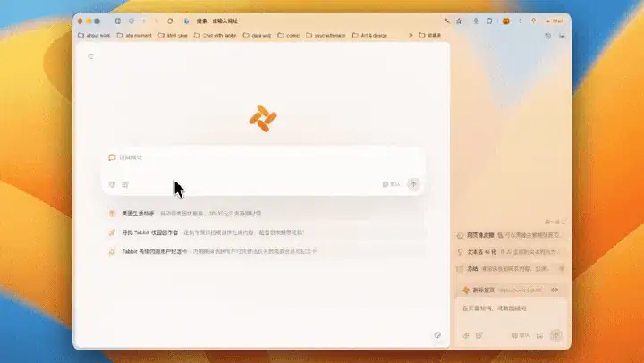
Task: Open the extensions icon in the toolbar
Action: [489, 21]
